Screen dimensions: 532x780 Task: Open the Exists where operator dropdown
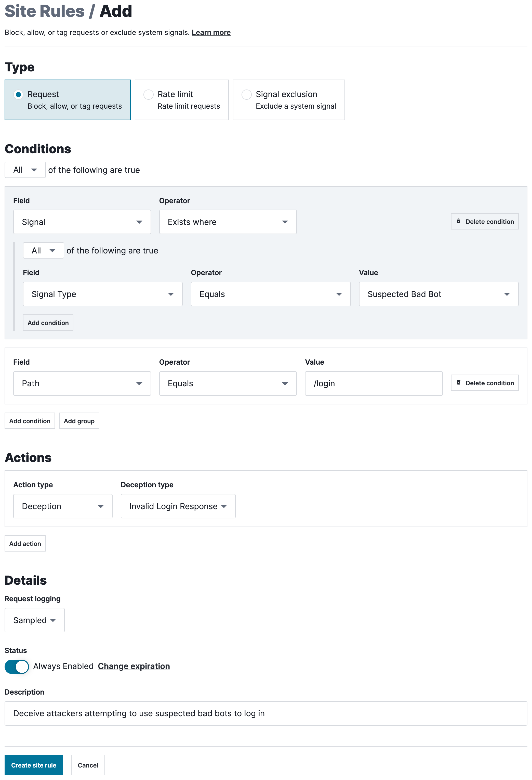pos(228,222)
